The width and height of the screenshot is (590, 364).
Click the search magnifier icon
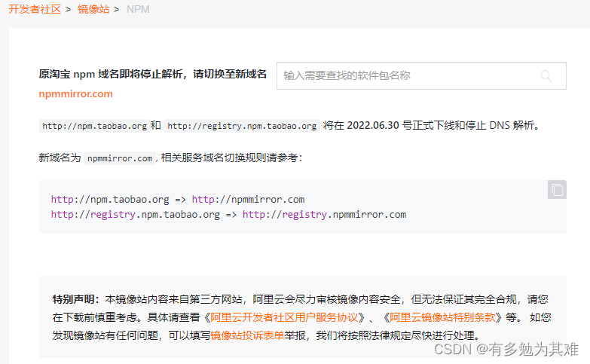click(546, 76)
